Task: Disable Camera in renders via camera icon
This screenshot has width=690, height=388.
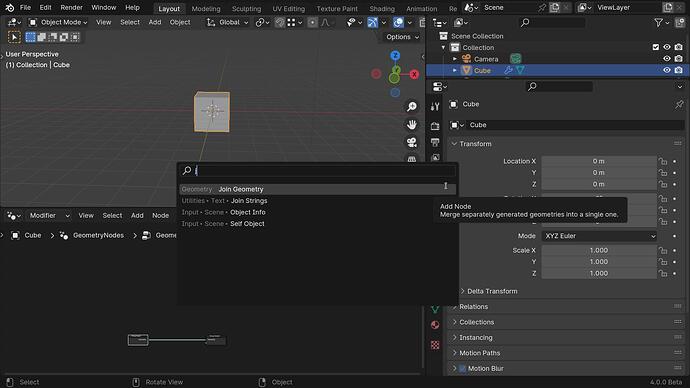Action: (x=679, y=59)
